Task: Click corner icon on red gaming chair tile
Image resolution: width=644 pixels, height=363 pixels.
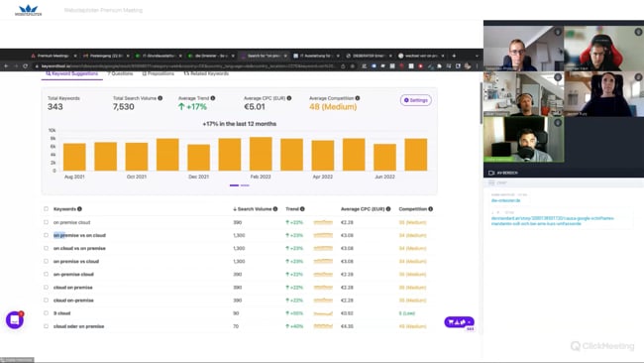Action: (638, 32)
